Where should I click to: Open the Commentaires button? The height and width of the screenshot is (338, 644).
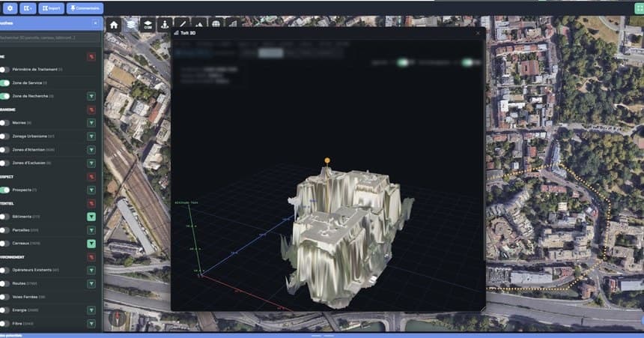tap(85, 8)
